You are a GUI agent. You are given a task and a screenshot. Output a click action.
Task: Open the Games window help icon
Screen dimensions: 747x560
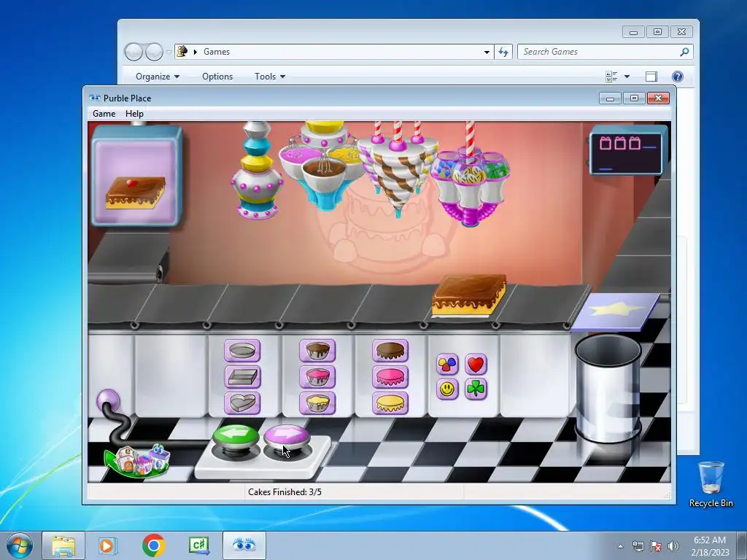click(x=678, y=76)
